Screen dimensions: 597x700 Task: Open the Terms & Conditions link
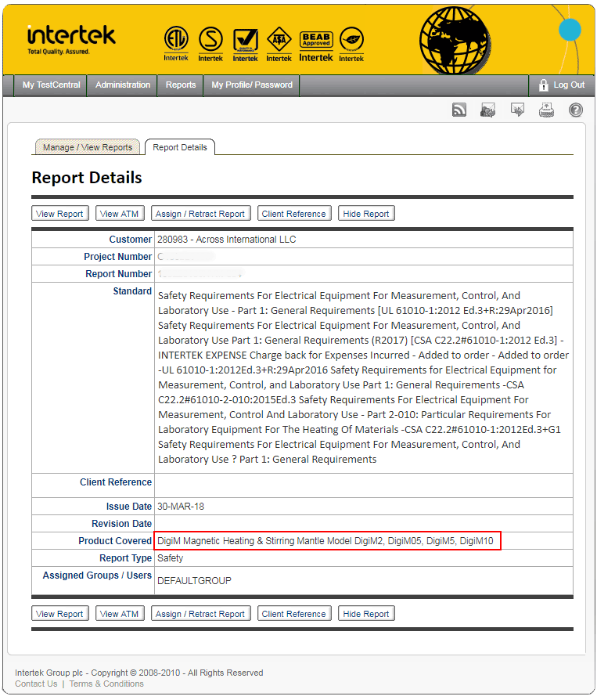click(x=106, y=684)
